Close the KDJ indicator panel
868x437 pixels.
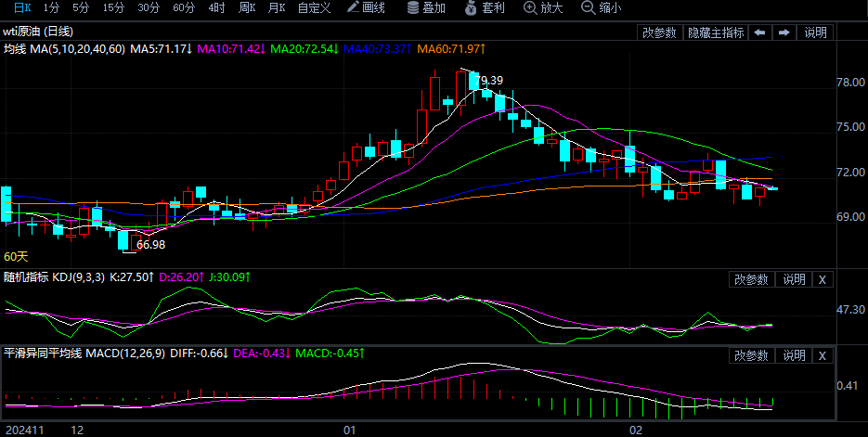coord(822,279)
